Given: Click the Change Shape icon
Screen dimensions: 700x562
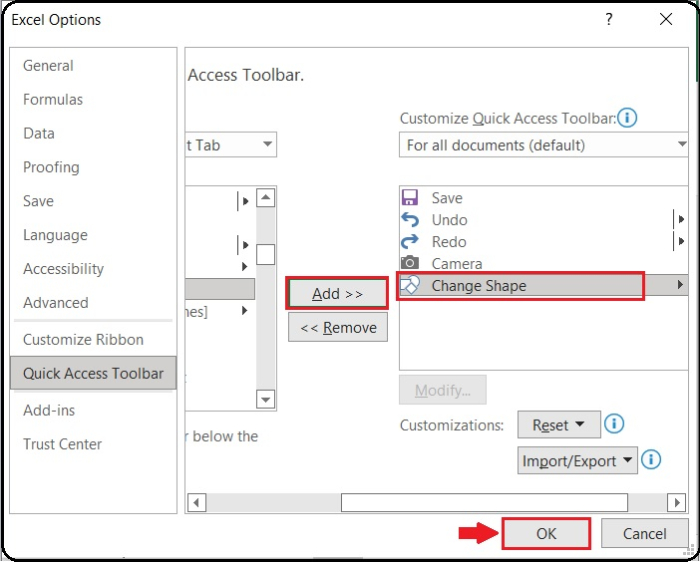Looking at the screenshot, I should [410, 286].
